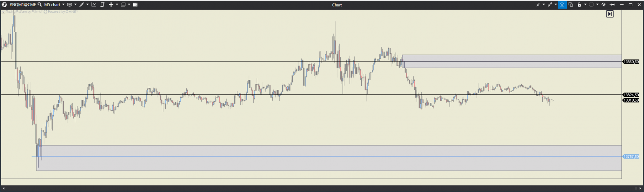Toggle the padlock lock icon
This screenshot has width=644, height=192.
tap(579, 5)
